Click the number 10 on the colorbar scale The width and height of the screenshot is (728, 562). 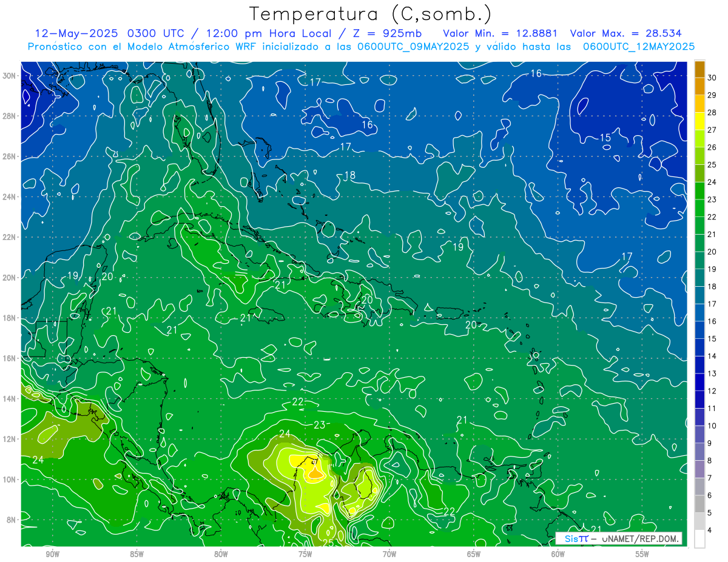712,426
